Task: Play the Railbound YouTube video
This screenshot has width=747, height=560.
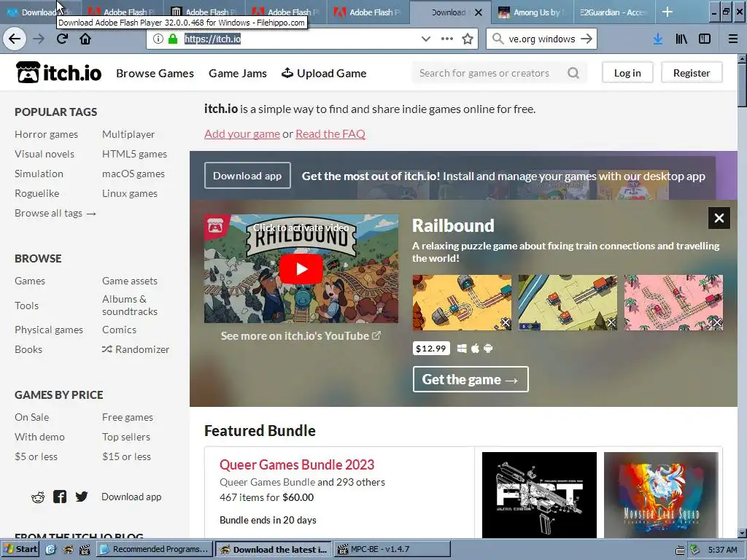Action: coord(301,269)
